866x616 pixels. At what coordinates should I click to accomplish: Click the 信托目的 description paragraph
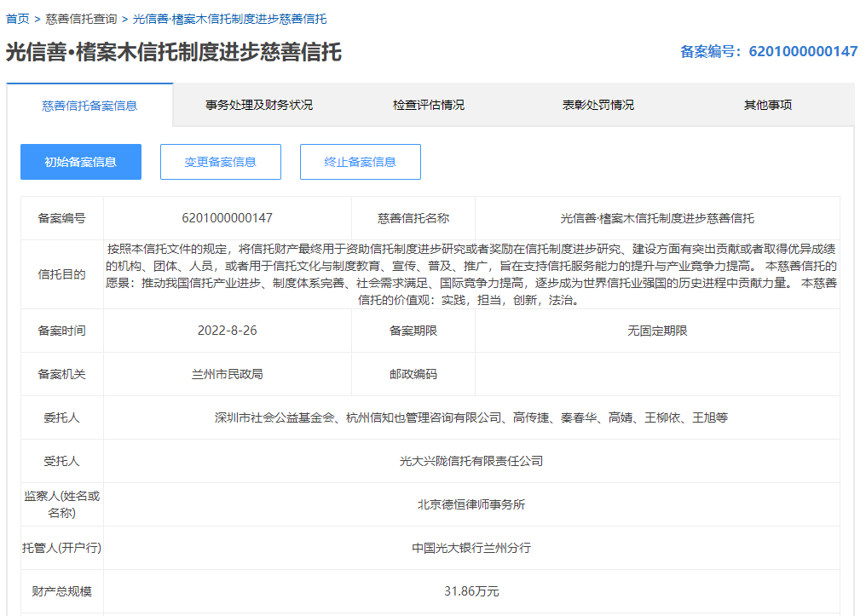click(471, 274)
